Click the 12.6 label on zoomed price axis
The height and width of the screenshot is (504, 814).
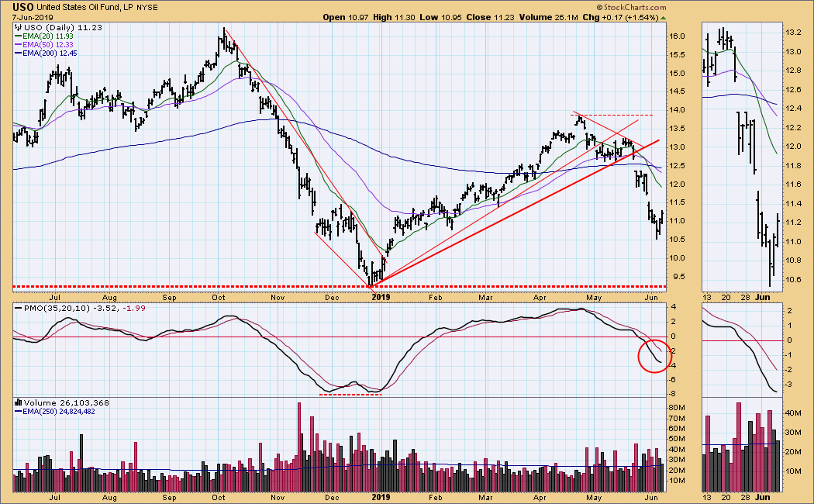[793, 90]
